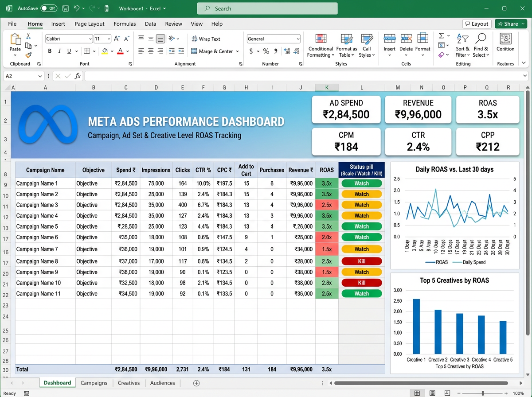The image size is (532, 397).
Task: Toggle Bold formatting
Action: [50, 51]
